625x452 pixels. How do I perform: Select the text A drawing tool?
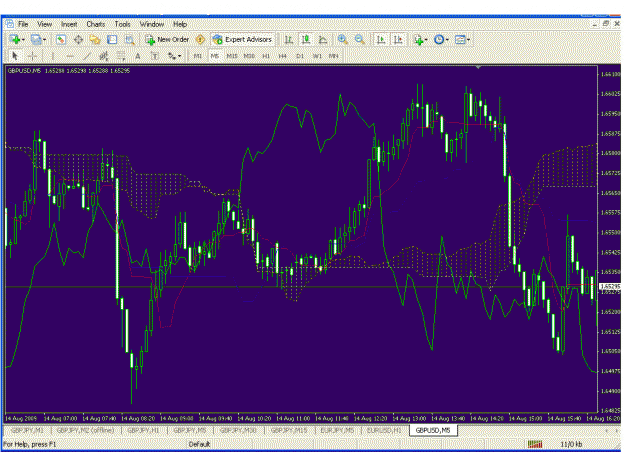pos(138,56)
